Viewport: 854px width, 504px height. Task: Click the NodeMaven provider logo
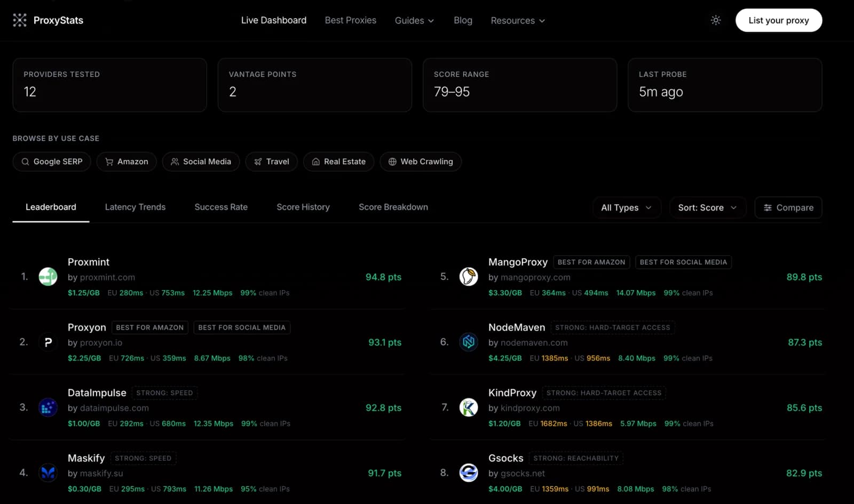click(x=469, y=342)
